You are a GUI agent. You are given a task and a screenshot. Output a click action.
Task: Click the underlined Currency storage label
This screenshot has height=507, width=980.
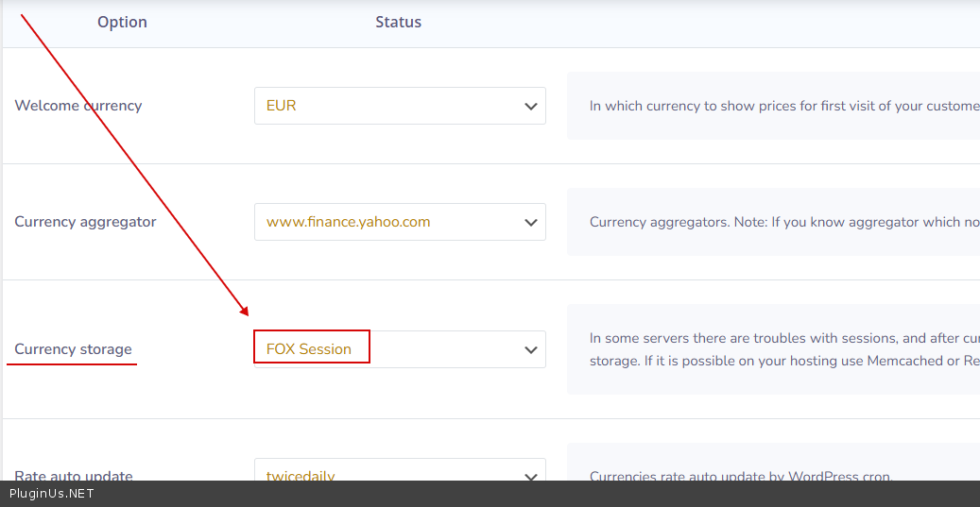pos(72,349)
